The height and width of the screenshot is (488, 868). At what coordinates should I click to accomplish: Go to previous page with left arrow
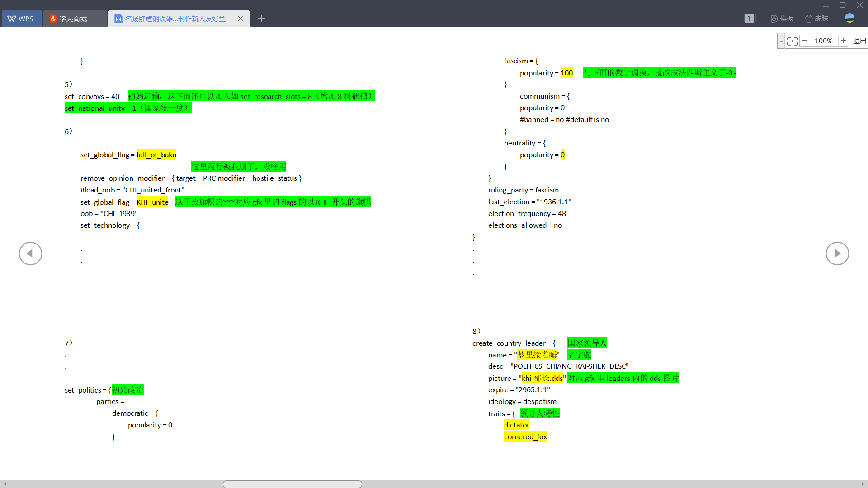tap(30, 253)
